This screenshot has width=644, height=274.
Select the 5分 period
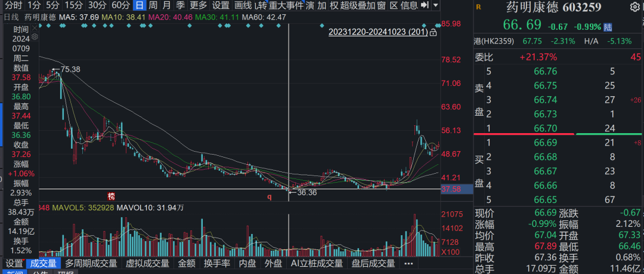click(52, 5)
